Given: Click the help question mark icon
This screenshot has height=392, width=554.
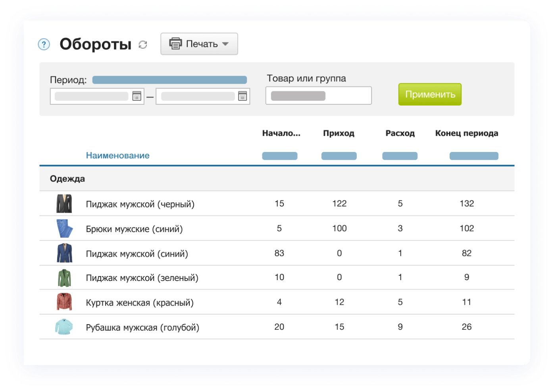Looking at the screenshot, I should coord(44,44).
